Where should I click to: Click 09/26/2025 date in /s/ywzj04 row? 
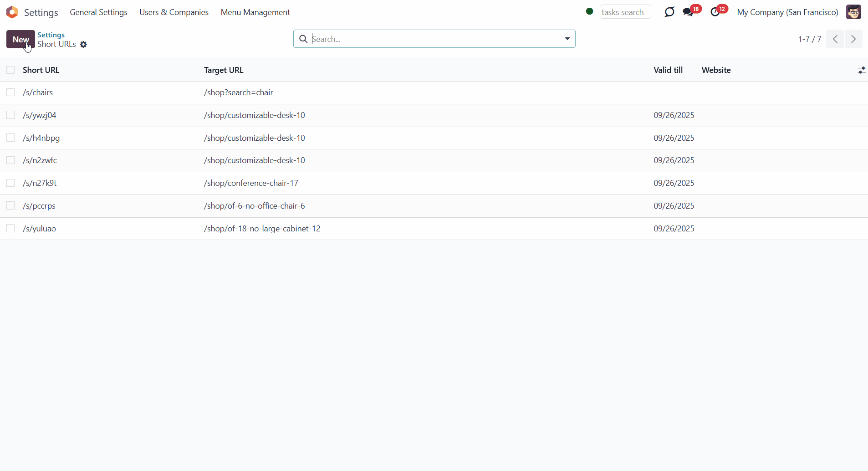[x=674, y=115]
